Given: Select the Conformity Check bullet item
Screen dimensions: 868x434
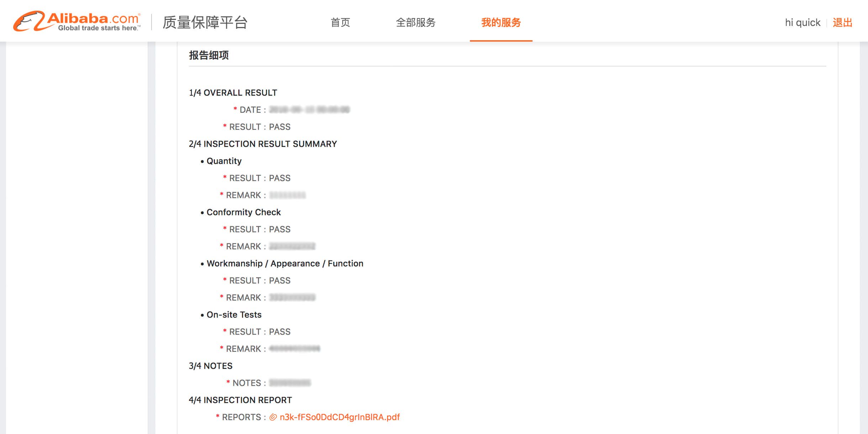Looking at the screenshot, I should 244,212.
